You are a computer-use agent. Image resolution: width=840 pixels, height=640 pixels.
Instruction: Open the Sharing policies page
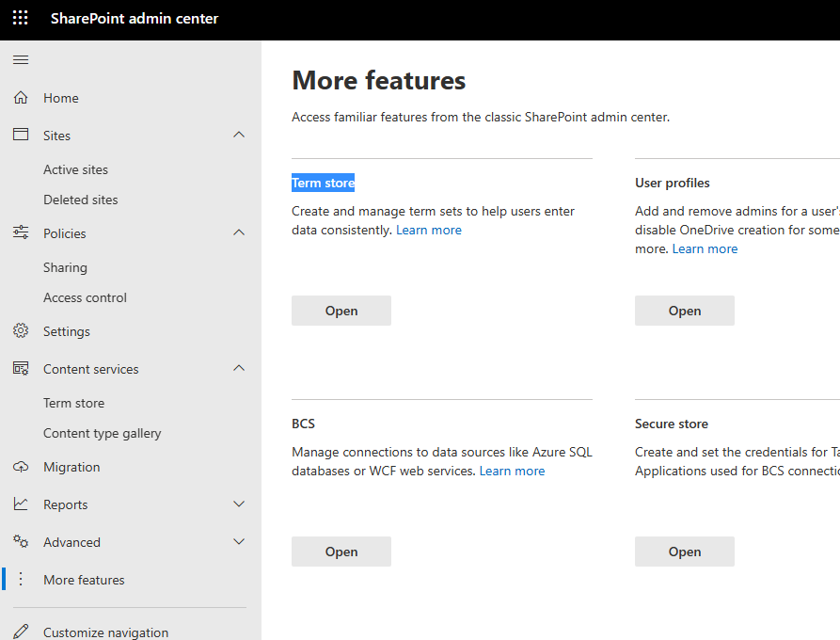(65, 267)
